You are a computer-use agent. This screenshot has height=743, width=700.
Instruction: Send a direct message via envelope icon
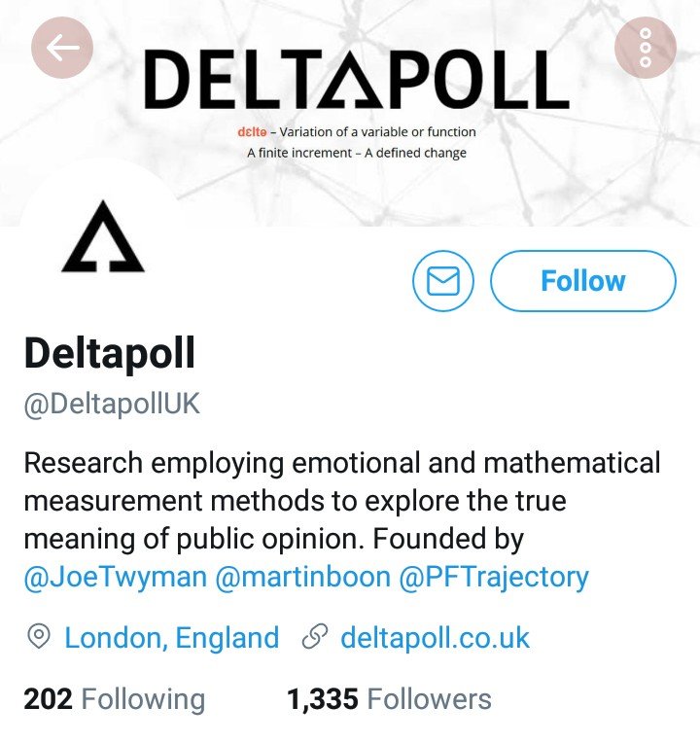(442, 281)
